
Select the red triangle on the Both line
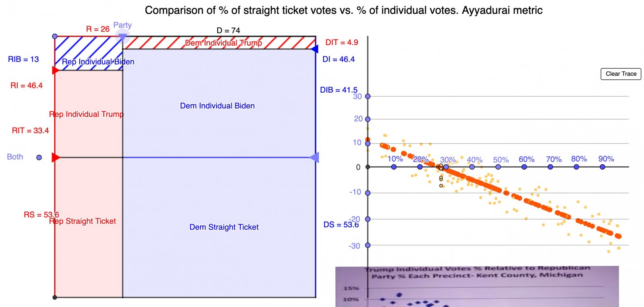point(56,158)
